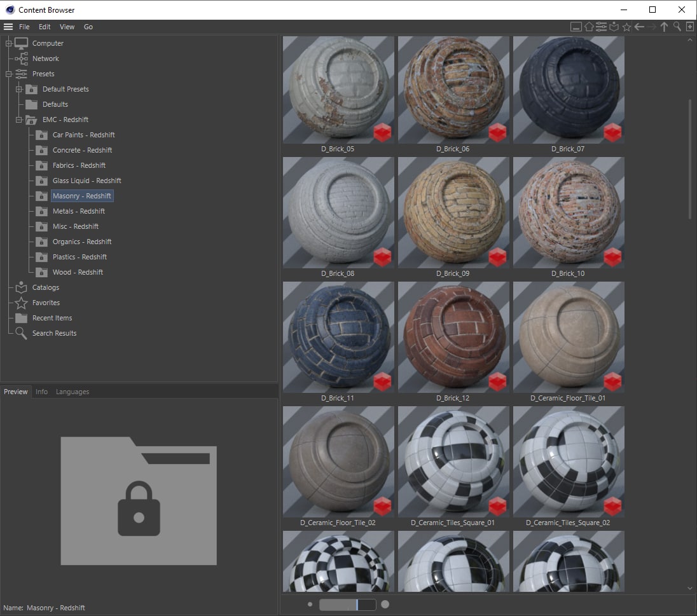Click the Presets sliders icon in tree
Screen dimensions: 697x616
click(x=21, y=74)
